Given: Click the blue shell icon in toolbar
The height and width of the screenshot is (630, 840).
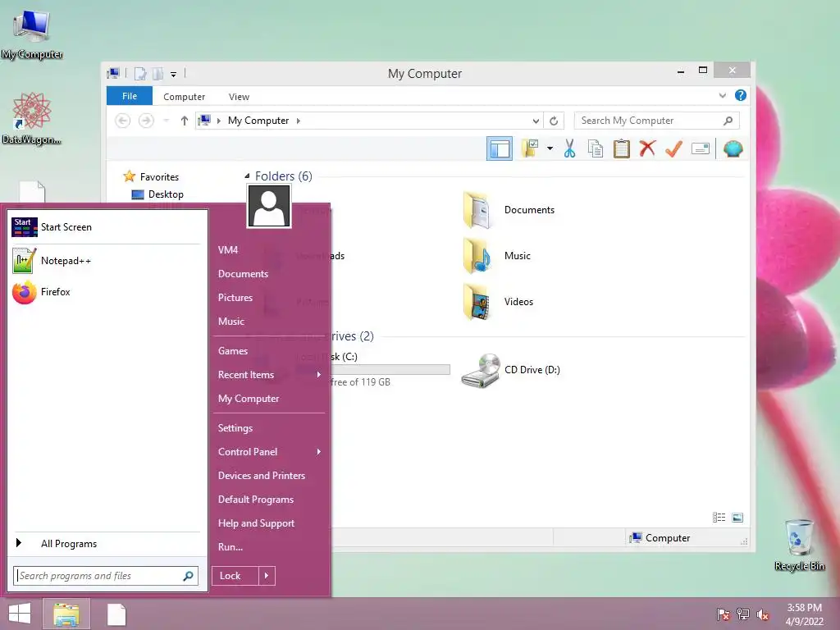Looking at the screenshot, I should click(x=733, y=148).
